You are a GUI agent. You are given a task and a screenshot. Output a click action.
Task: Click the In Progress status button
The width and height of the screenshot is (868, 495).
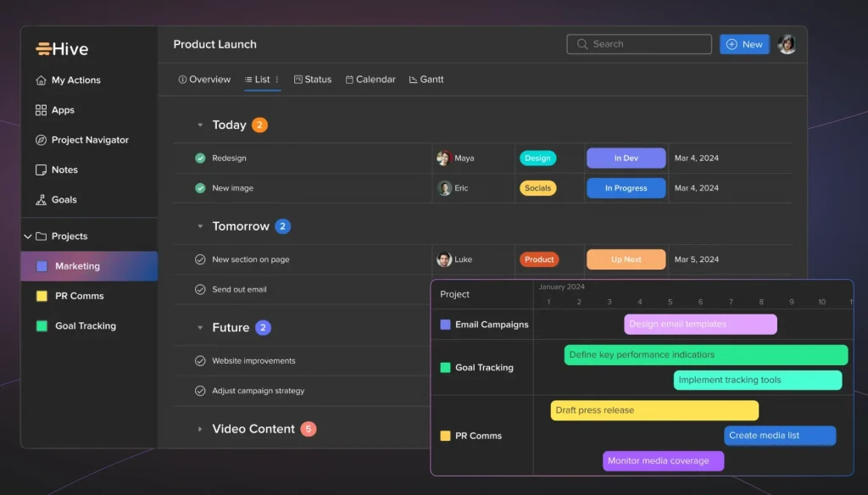coord(626,188)
